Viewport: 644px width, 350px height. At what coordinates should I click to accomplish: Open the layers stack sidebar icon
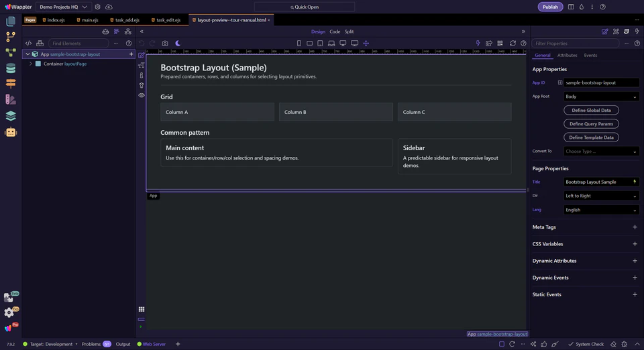(11, 116)
